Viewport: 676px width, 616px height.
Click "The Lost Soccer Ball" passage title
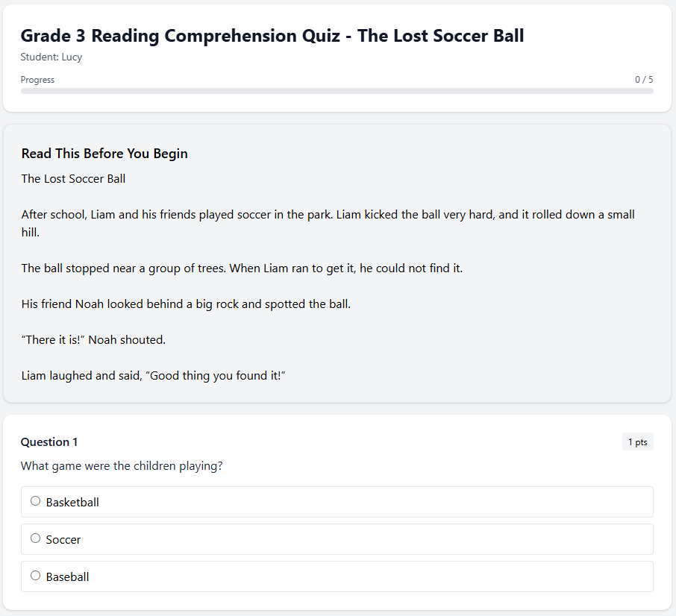click(x=73, y=178)
